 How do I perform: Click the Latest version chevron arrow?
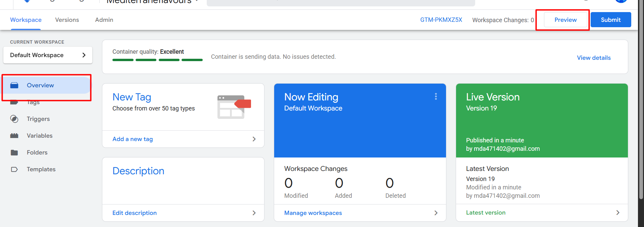pyautogui.click(x=617, y=213)
